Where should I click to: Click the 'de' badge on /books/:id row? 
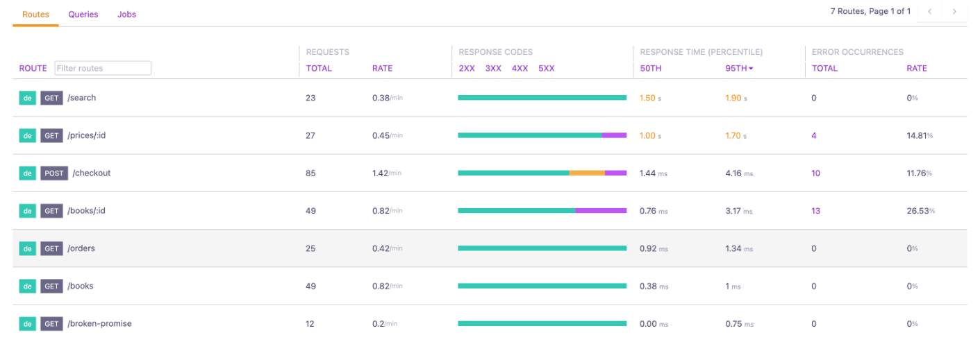click(x=27, y=211)
